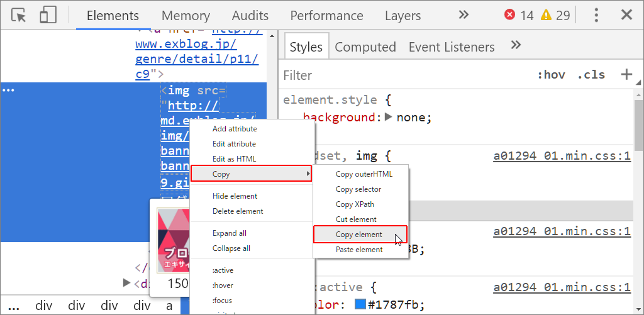The height and width of the screenshot is (315, 644).
Task: Open the Performance tab
Action: tap(326, 16)
